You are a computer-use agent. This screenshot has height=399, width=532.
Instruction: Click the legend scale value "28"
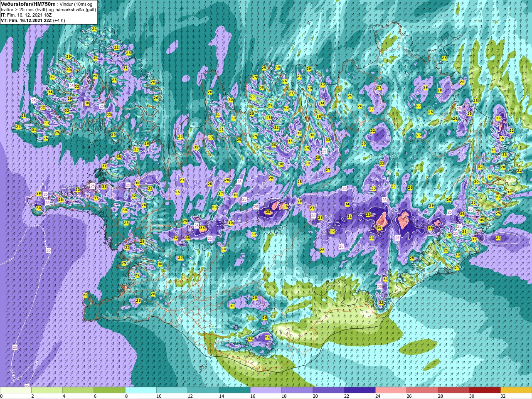pos(440,396)
